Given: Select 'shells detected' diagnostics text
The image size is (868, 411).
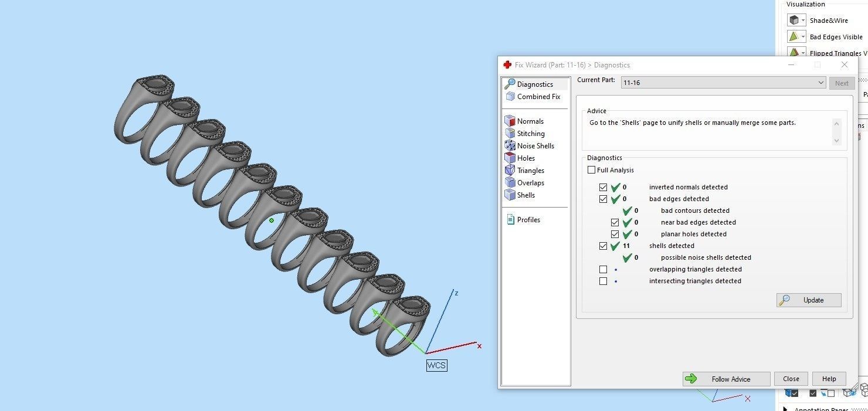Looking at the screenshot, I should (672, 246).
